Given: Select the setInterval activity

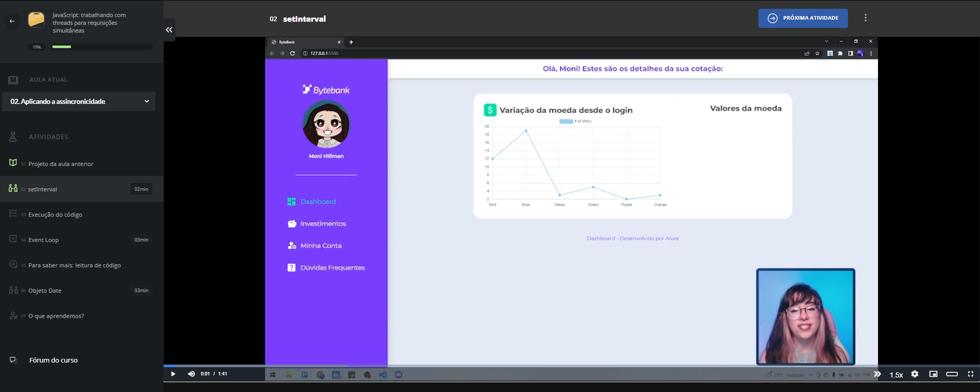Looking at the screenshot, I should coord(82,189).
